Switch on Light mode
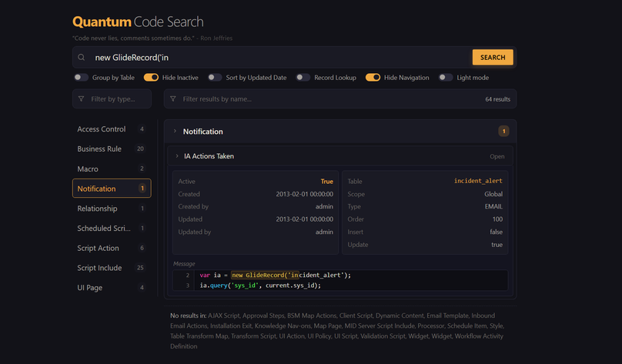This screenshot has width=622, height=364. 446,78
